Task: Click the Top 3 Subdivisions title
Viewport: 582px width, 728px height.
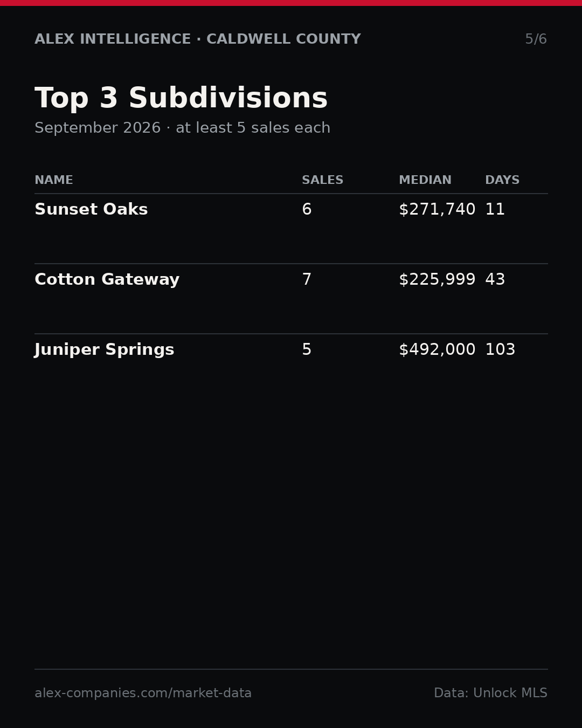Action: 181,99
